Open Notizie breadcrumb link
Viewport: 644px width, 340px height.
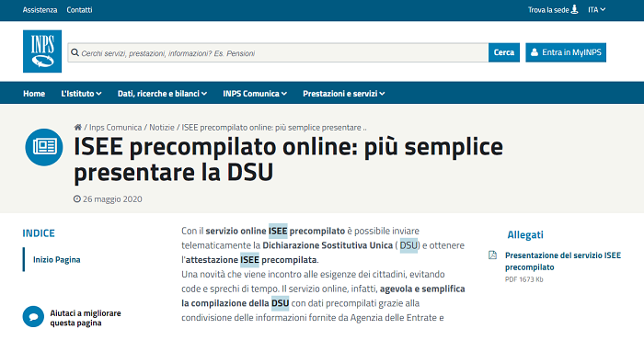click(x=162, y=128)
